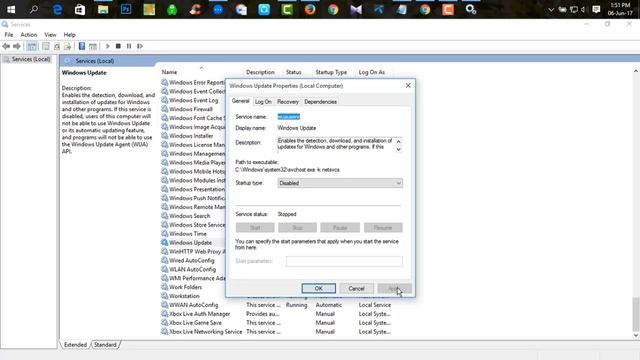Viewport: 640px width, 360px height.
Task: Show hidden system tray icons chevron
Action: 551,9
